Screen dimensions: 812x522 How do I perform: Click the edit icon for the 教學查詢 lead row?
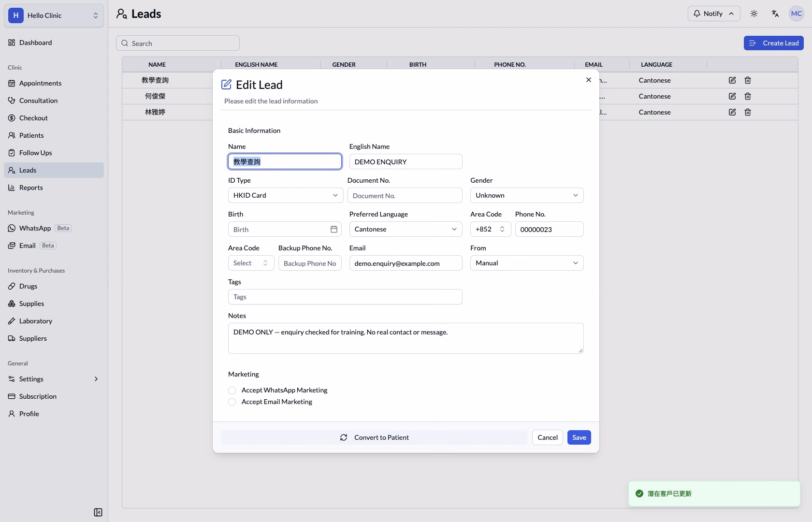tap(732, 80)
